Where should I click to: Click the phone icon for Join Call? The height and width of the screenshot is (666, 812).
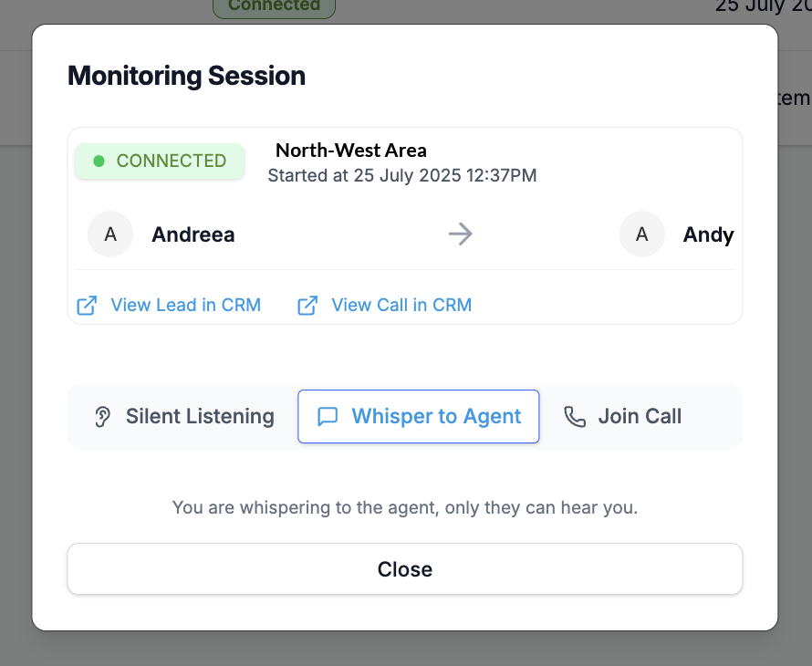click(x=575, y=417)
